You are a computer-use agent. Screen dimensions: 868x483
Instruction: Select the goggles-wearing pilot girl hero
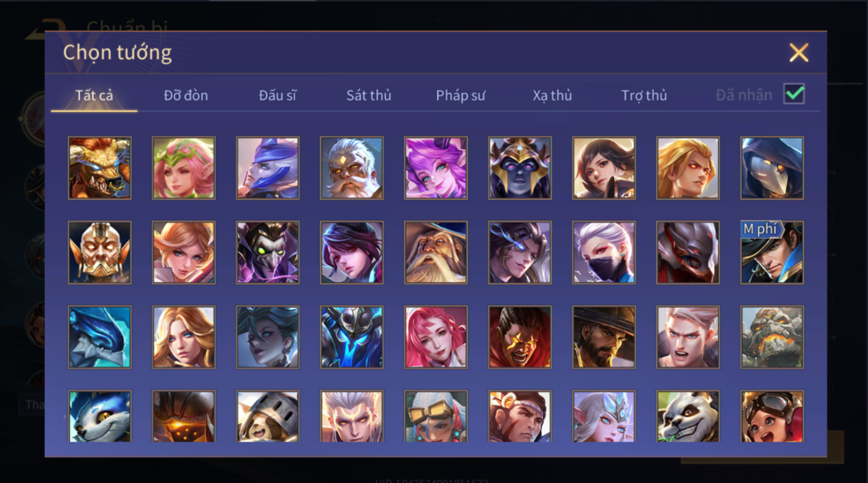pyautogui.click(x=772, y=416)
